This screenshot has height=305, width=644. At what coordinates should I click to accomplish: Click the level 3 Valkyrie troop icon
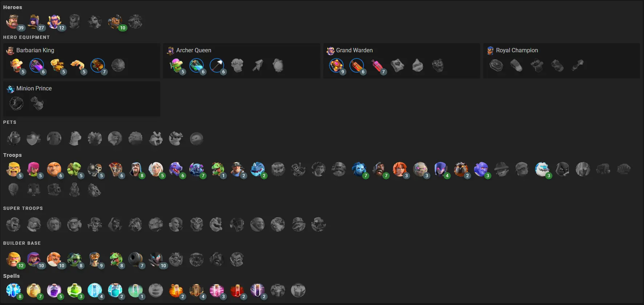[400, 169]
